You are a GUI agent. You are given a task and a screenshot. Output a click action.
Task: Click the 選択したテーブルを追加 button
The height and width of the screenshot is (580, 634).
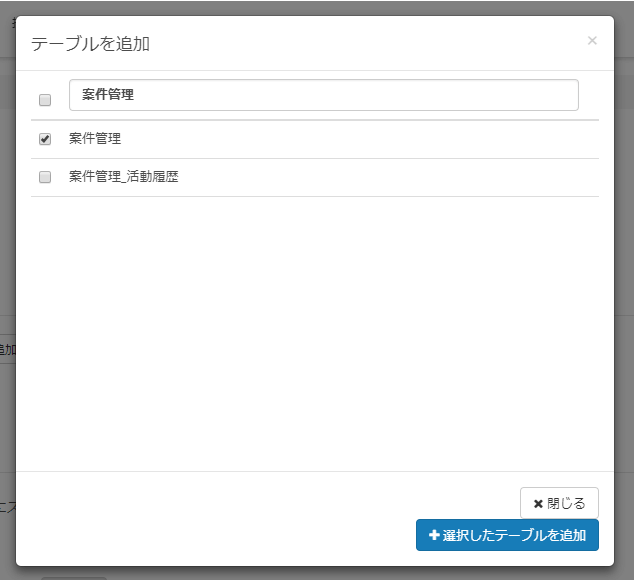pyautogui.click(x=507, y=535)
